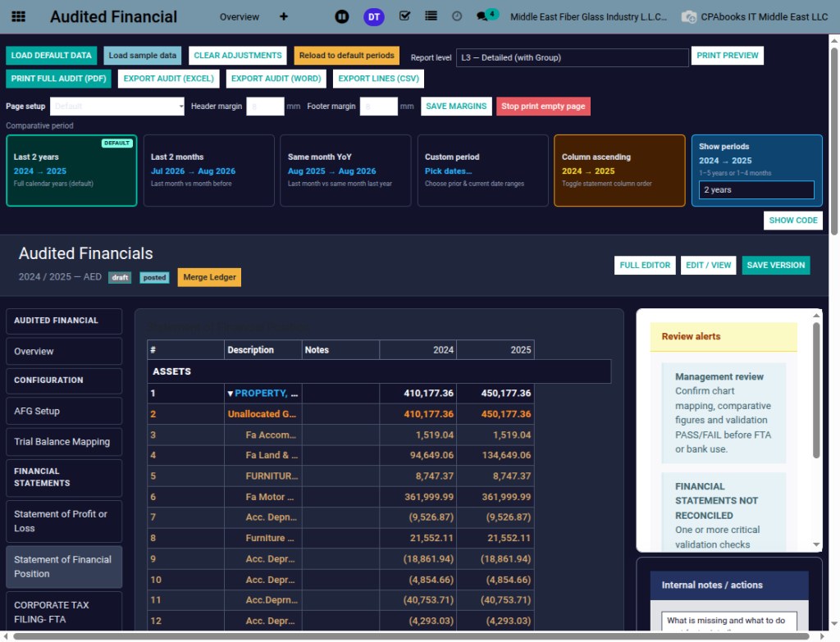Image resolution: width=840 pixels, height=642 pixels.
Task: Click LOAD DEFAULT DATA button
Action: pyautogui.click(x=52, y=55)
